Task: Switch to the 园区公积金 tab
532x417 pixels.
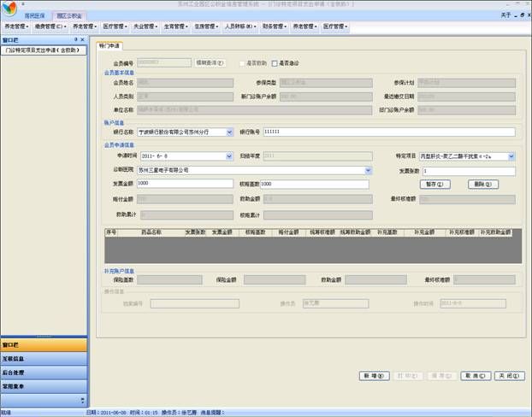Action: click(69, 16)
